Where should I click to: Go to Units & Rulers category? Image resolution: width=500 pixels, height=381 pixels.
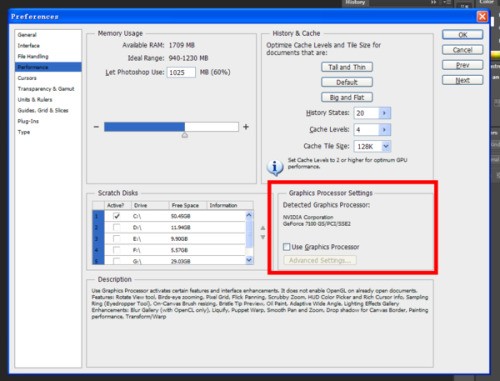pyautogui.click(x=35, y=99)
